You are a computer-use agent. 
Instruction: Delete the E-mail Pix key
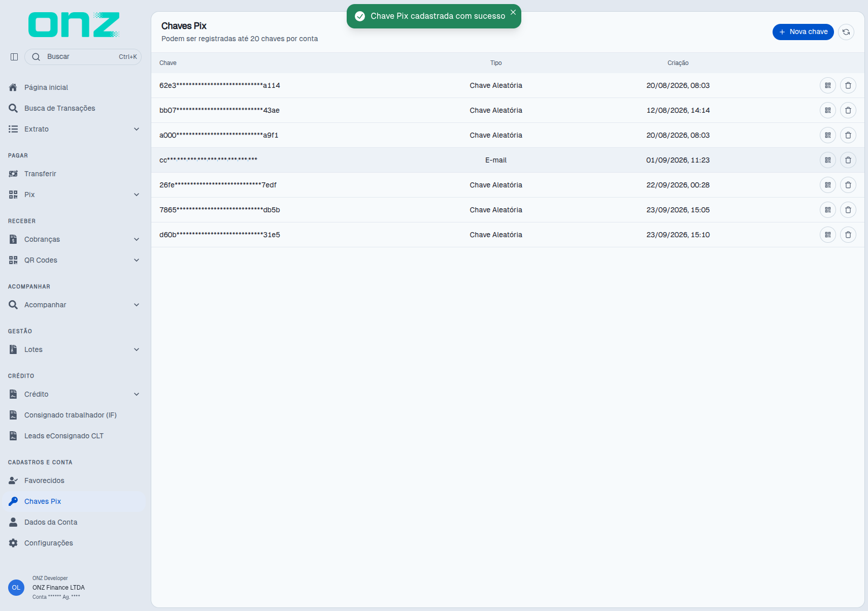click(848, 160)
